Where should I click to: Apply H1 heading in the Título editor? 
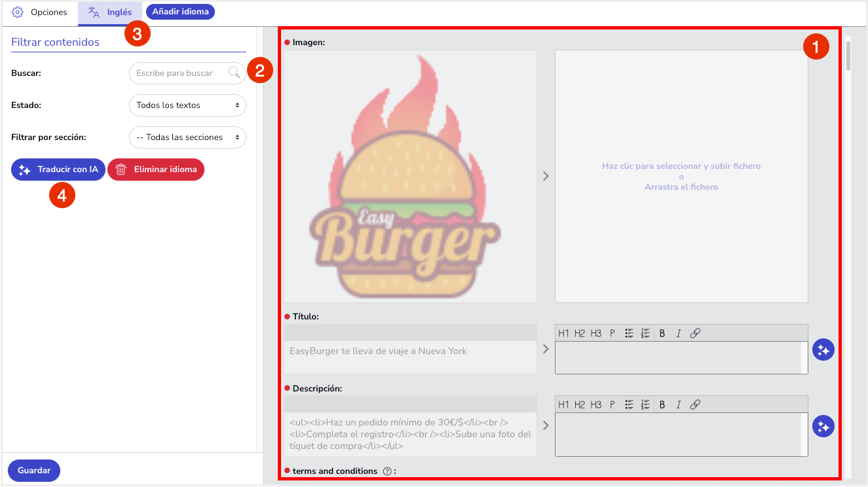(564, 333)
